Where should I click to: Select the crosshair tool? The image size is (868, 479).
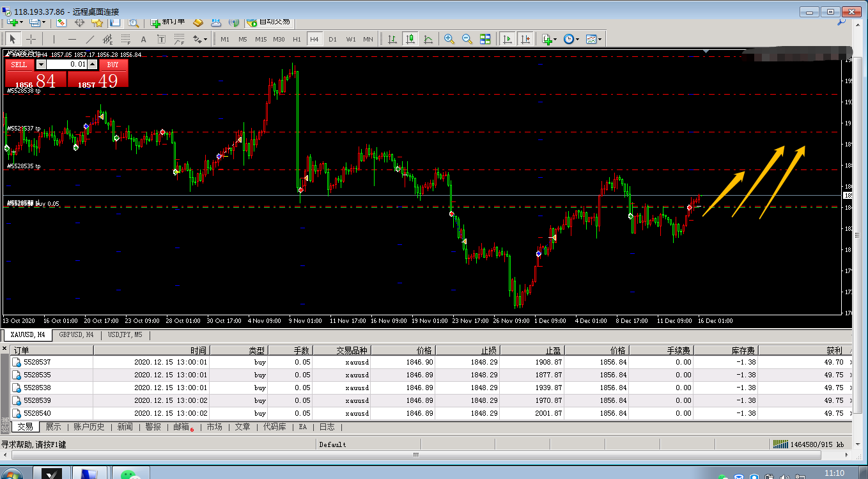pyautogui.click(x=31, y=39)
